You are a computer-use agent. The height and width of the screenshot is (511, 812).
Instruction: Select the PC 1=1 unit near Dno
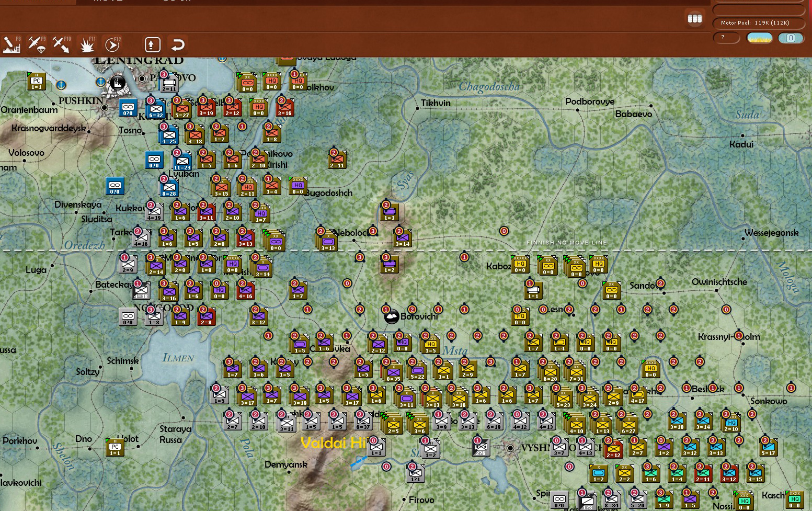point(115,448)
